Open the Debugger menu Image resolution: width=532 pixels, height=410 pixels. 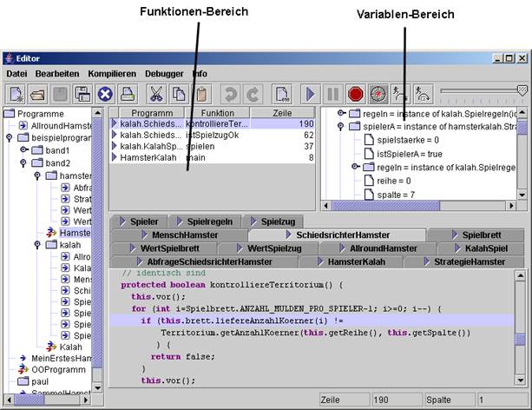pos(164,74)
